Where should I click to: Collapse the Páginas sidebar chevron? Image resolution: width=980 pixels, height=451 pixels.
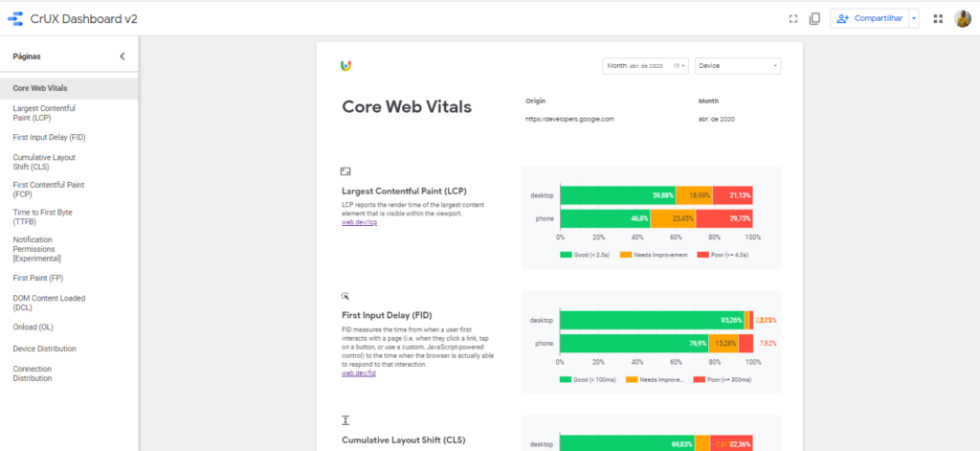(122, 56)
